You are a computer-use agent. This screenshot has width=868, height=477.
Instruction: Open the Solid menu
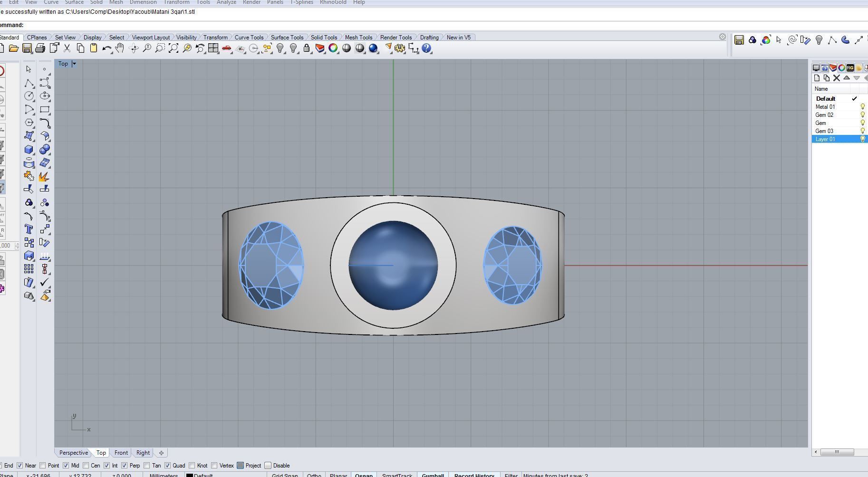tap(96, 2)
